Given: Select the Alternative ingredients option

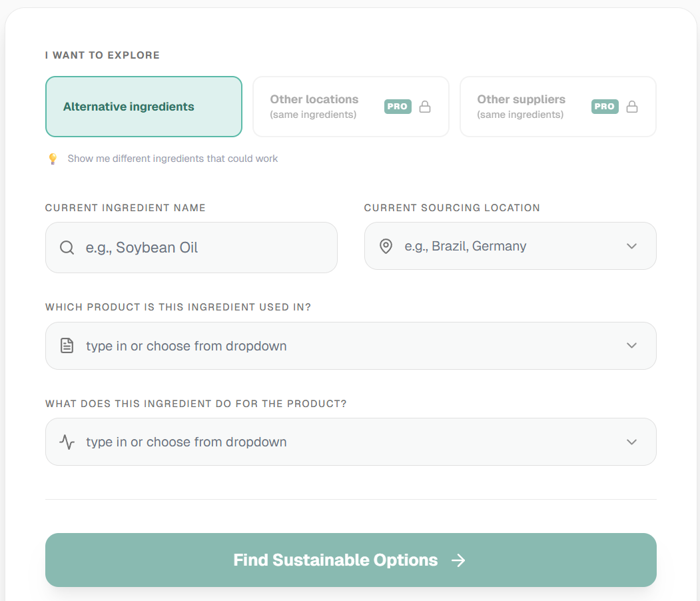Looking at the screenshot, I should (x=143, y=107).
